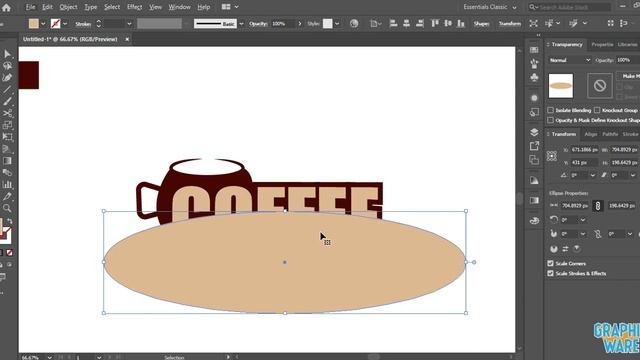640x360 pixels.
Task: Open the stroke weight dropdown
Action: tap(129, 24)
